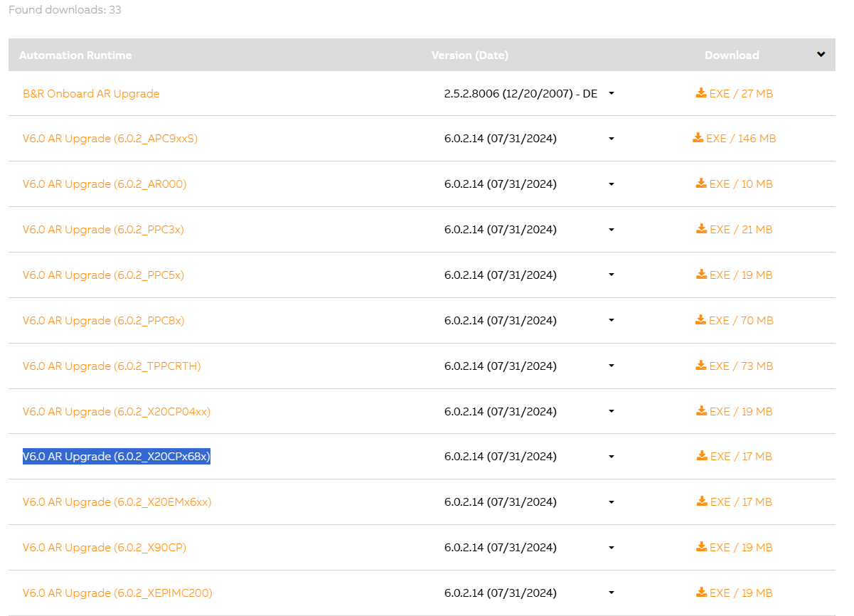
Task: Open version dropdown for 6.0.2_PPC5x
Action: [x=611, y=275]
